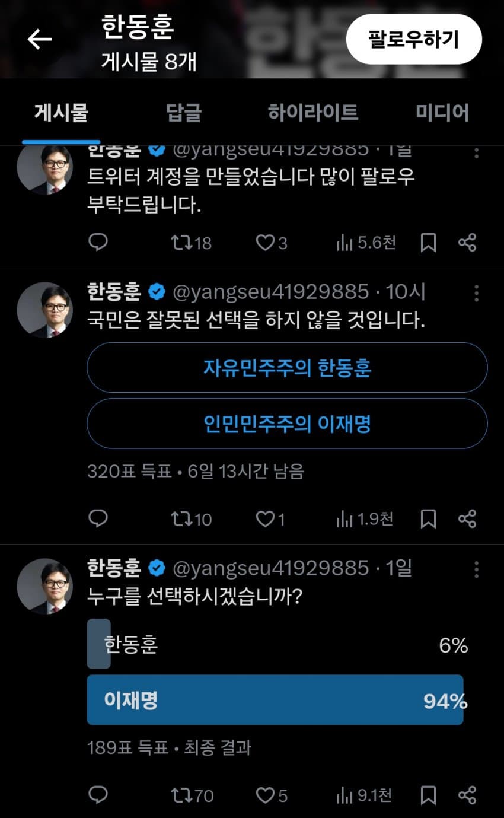Open profile picture on the middle poll post
The width and height of the screenshot is (504, 818).
tap(44, 310)
